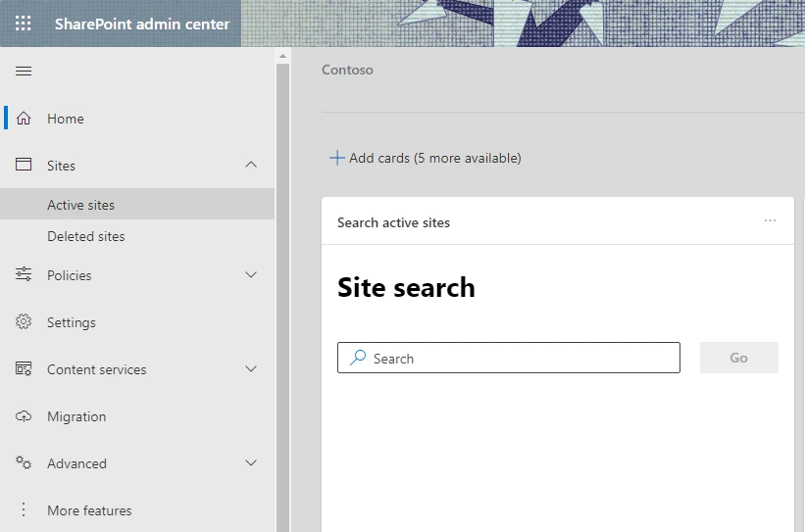This screenshot has height=532, width=805.
Task: Click the Settings gear icon
Action: click(x=24, y=321)
